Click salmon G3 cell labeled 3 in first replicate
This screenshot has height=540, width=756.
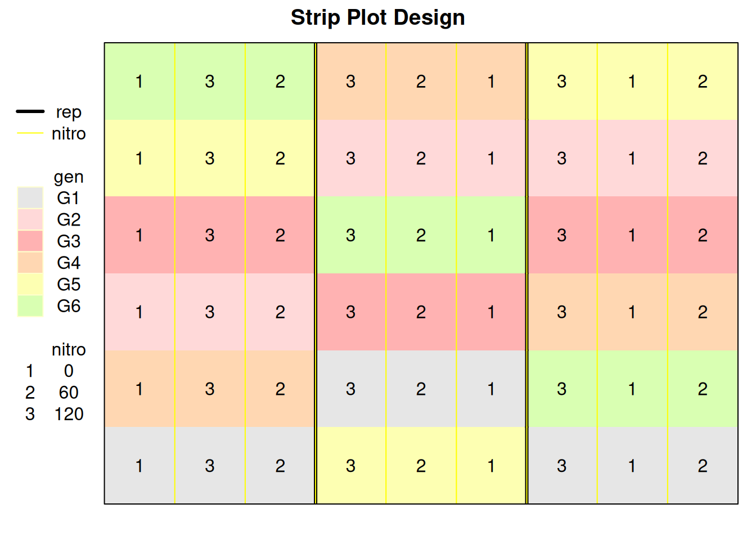(x=210, y=235)
